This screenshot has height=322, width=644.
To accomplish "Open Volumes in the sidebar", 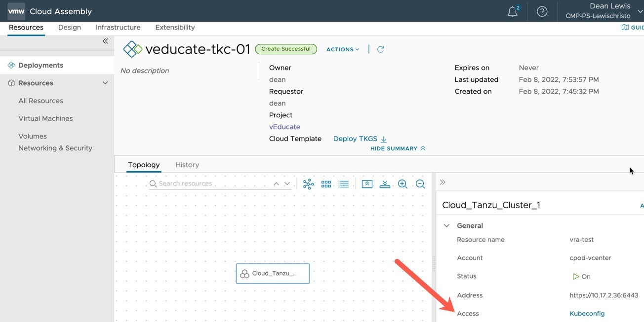I will [33, 136].
